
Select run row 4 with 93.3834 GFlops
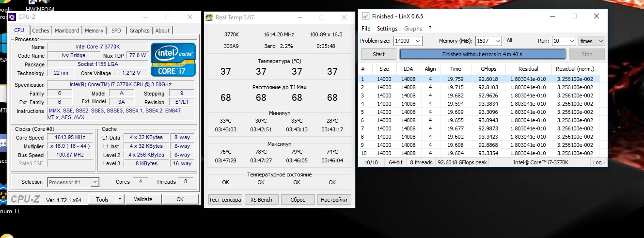480,104
